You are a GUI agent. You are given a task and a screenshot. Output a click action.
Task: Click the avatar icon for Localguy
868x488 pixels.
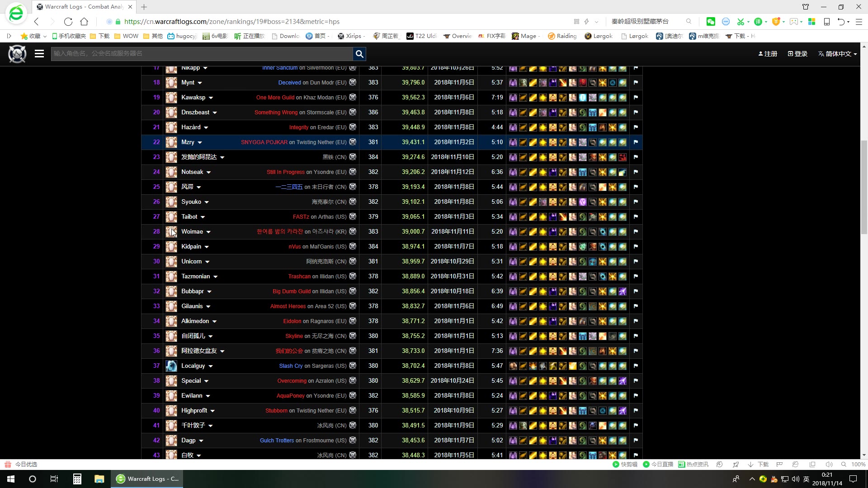coord(171,366)
